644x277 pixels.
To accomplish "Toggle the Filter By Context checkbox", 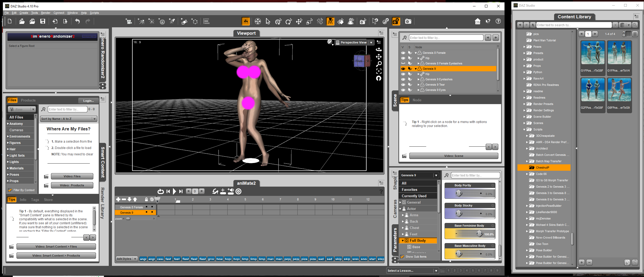I will point(10,190).
